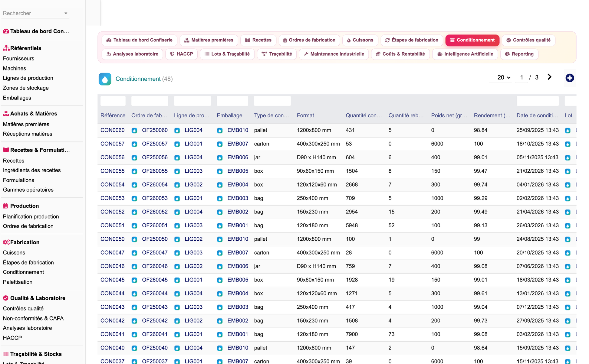Click the icon beside EMB001 in CON0041 row
The image size is (589, 364).
click(x=220, y=335)
